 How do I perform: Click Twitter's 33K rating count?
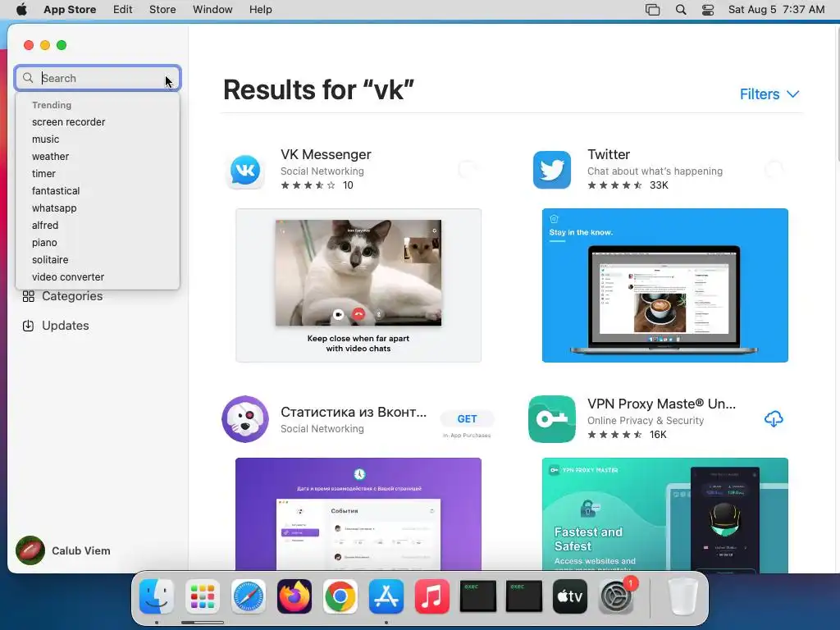click(659, 185)
